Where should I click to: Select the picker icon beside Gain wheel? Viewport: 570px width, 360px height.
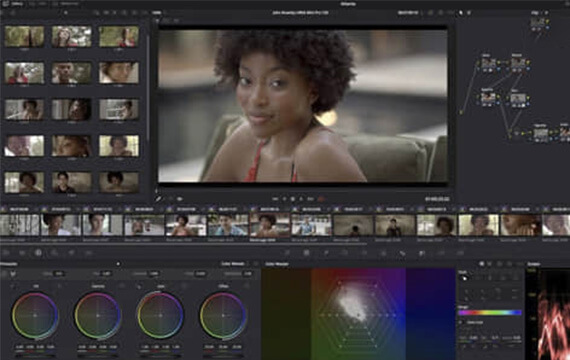[139, 287]
